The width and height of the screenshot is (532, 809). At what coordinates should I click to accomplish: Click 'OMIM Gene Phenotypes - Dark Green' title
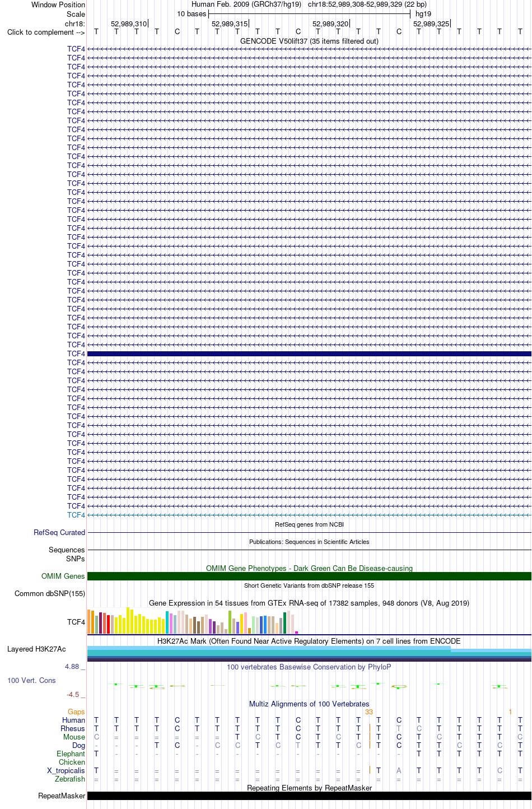tap(309, 568)
